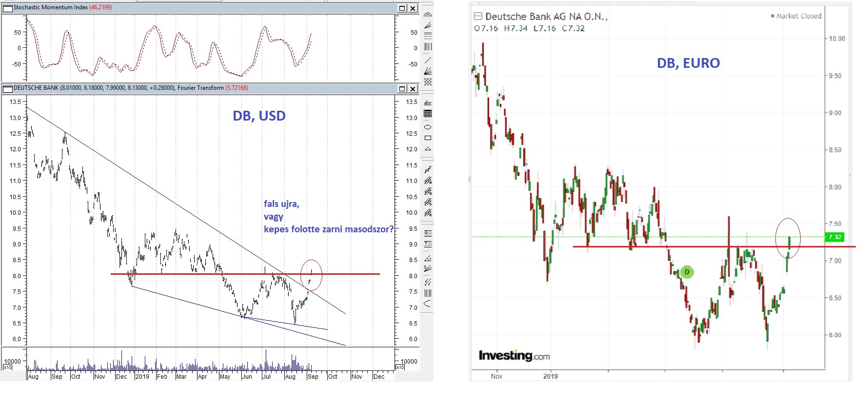Select the Gann grid tool

pyautogui.click(x=428, y=82)
